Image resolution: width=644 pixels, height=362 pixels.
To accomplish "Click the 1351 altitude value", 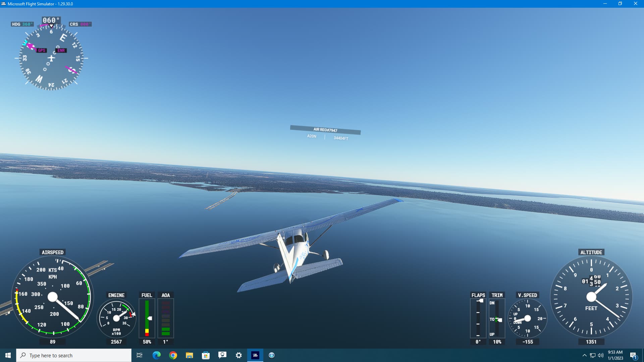I will 591,342.
